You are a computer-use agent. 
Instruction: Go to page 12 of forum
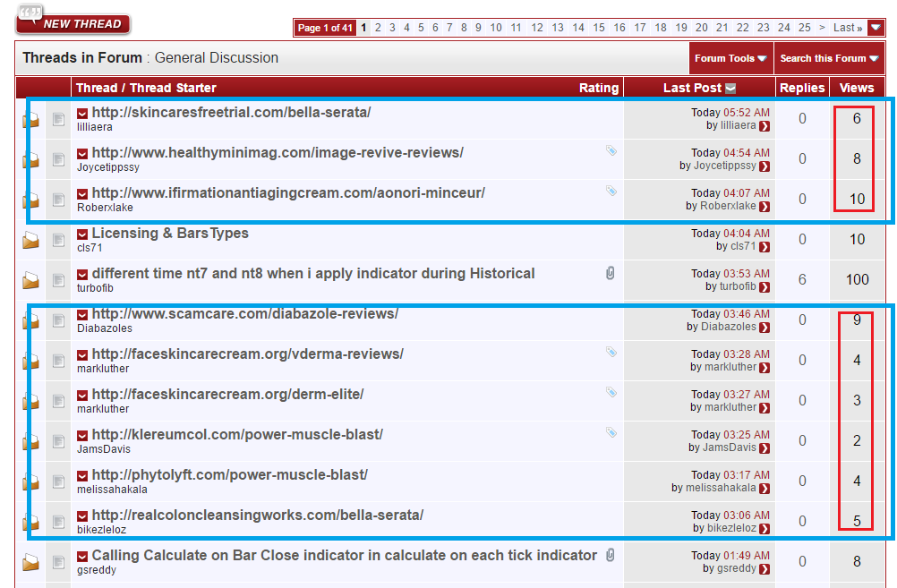point(536,28)
